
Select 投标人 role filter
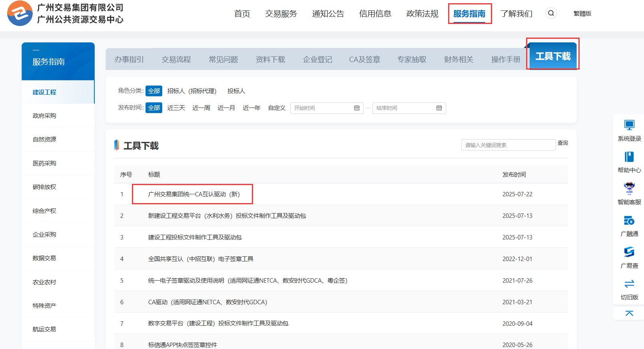[x=236, y=91]
